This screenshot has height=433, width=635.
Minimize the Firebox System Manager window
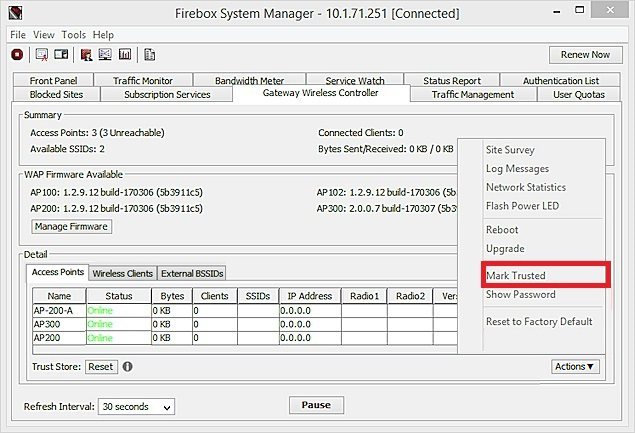pos(557,11)
